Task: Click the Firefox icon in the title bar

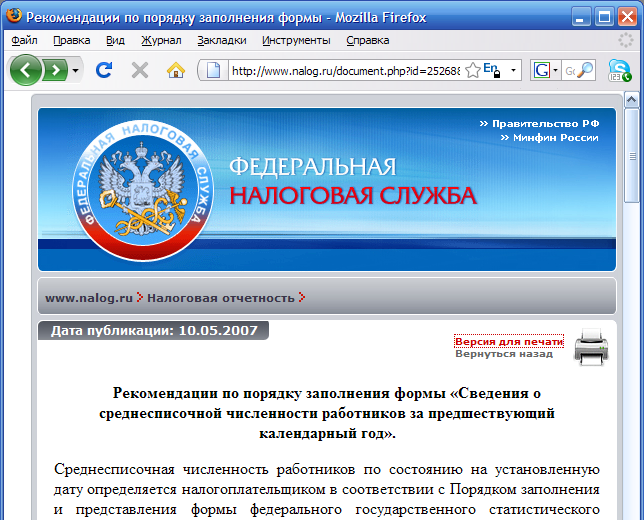Action: pyautogui.click(x=14, y=16)
